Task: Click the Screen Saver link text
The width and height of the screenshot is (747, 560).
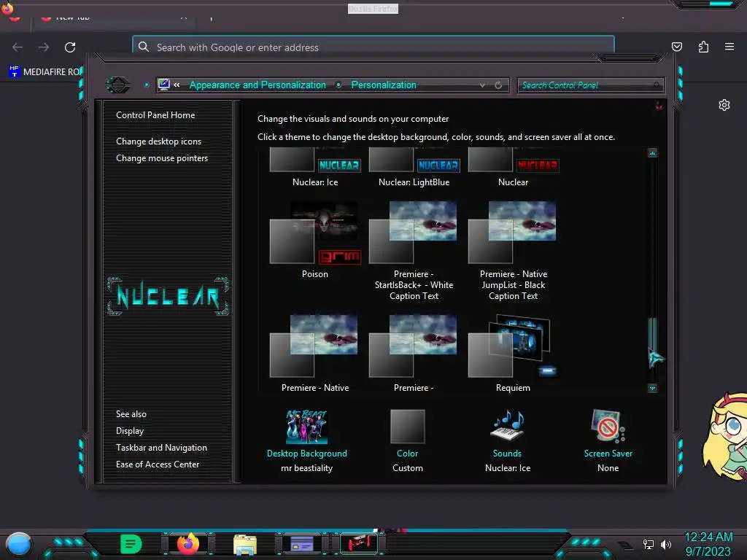Action: [608, 454]
